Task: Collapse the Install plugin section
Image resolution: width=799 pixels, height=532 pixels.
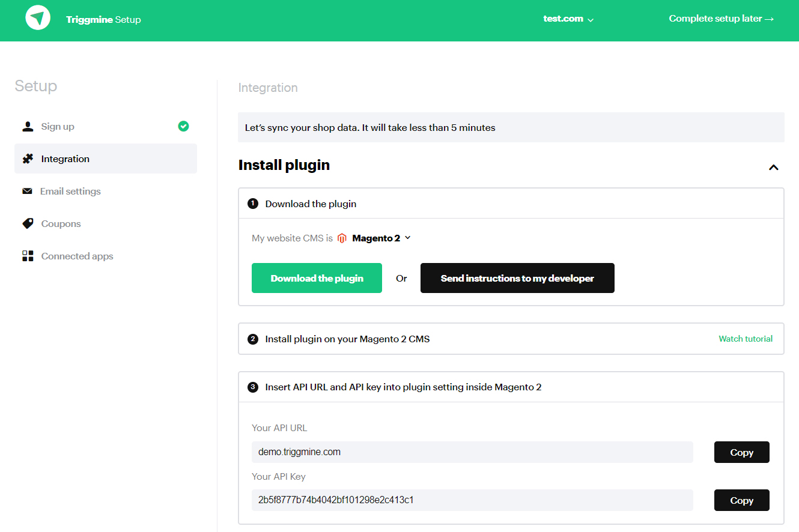Action: [774, 168]
